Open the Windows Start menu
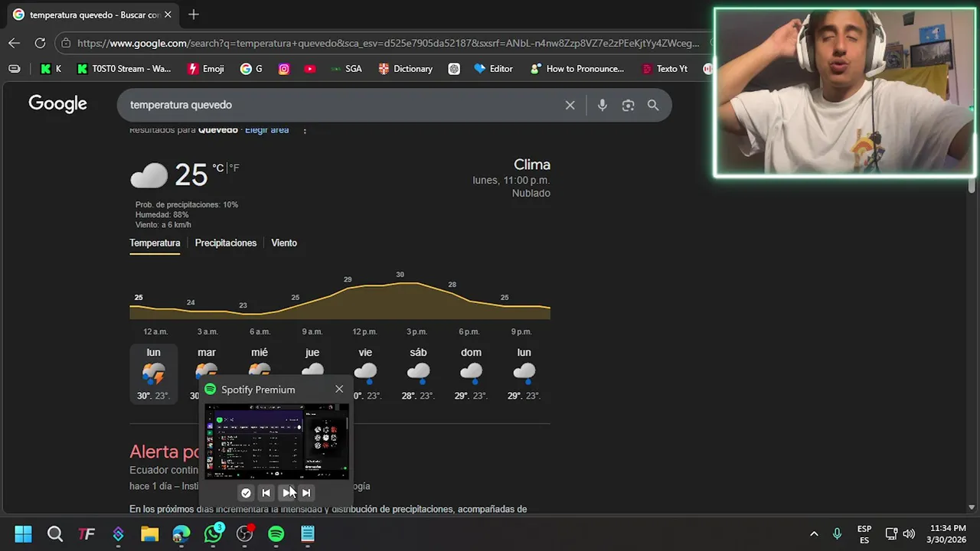This screenshot has width=980, height=551. point(23,534)
